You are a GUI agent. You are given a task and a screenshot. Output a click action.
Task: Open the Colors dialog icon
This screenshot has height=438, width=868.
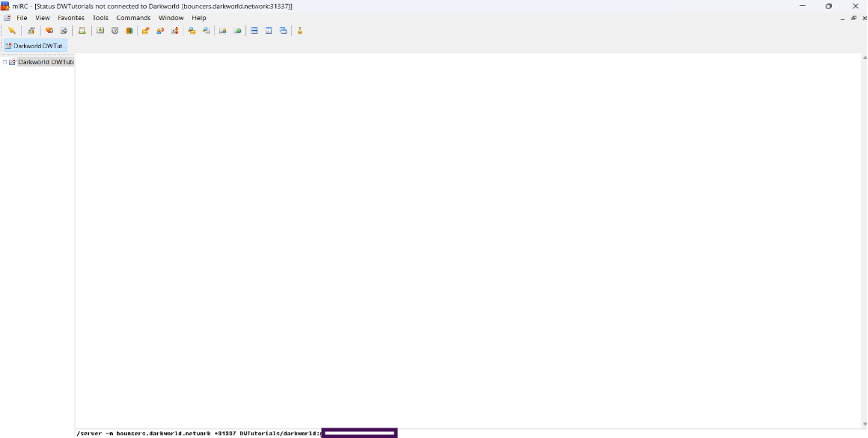click(x=129, y=31)
